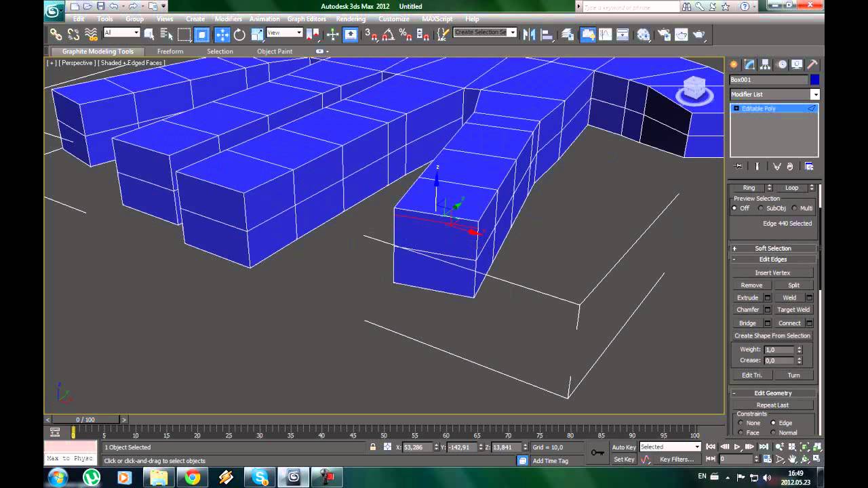Click the Auto Key button
The width and height of the screenshot is (868, 488).
[624, 447]
